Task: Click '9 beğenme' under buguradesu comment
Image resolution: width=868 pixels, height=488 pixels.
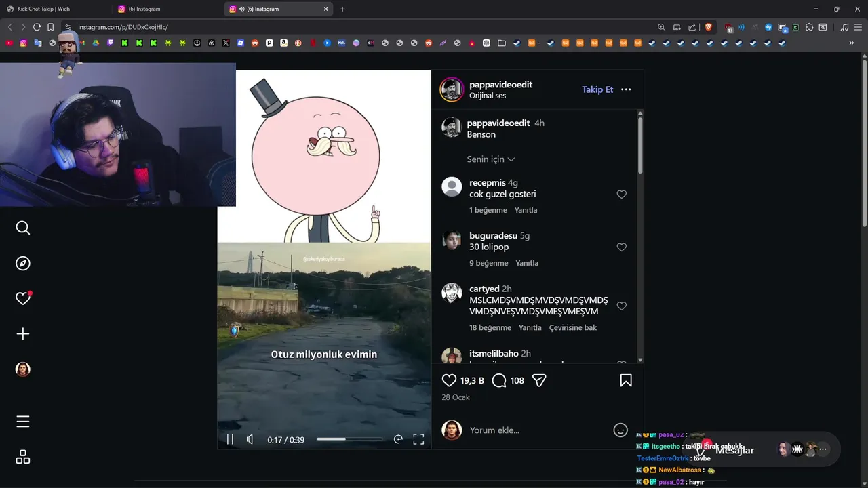Action: click(x=488, y=263)
